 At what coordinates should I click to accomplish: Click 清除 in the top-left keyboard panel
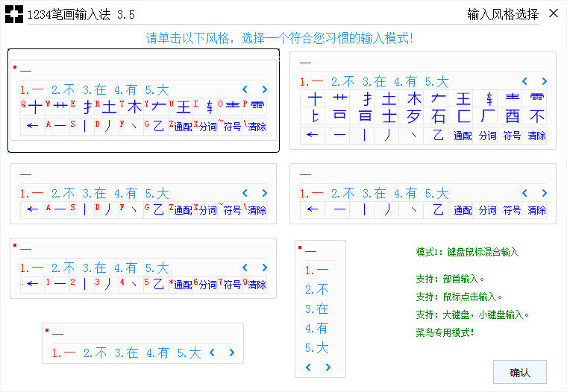257,127
